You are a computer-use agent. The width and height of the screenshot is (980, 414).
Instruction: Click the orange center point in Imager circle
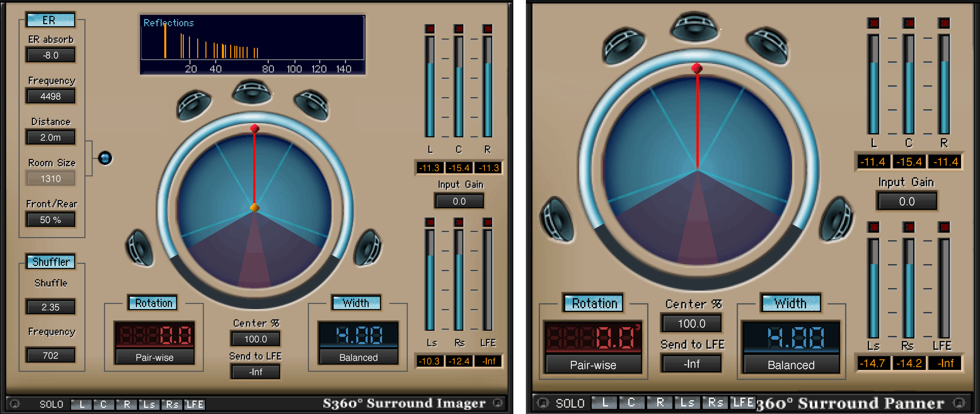coord(255,208)
